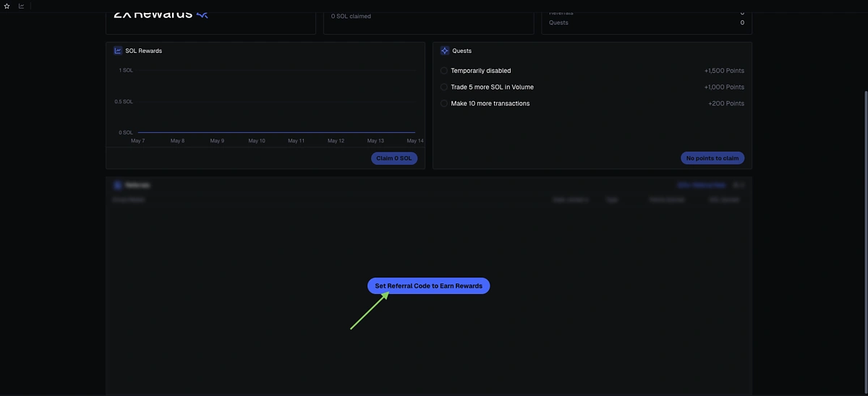Screen dimensions: 868x396
Task: Click Trade 5 more SOL in Volume
Action: coord(492,87)
